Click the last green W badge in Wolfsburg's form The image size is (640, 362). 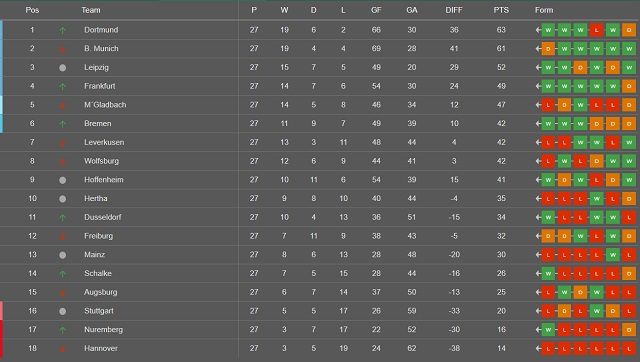click(629, 161)
